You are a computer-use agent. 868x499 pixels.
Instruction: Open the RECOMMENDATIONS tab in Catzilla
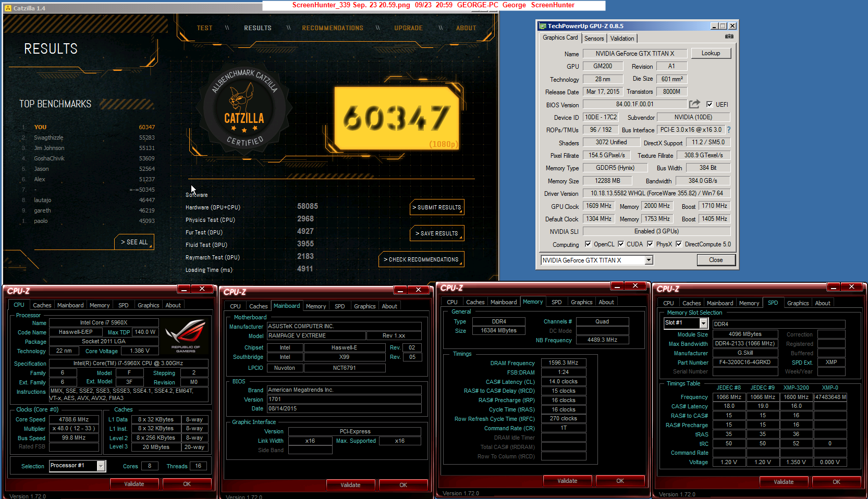333,28
